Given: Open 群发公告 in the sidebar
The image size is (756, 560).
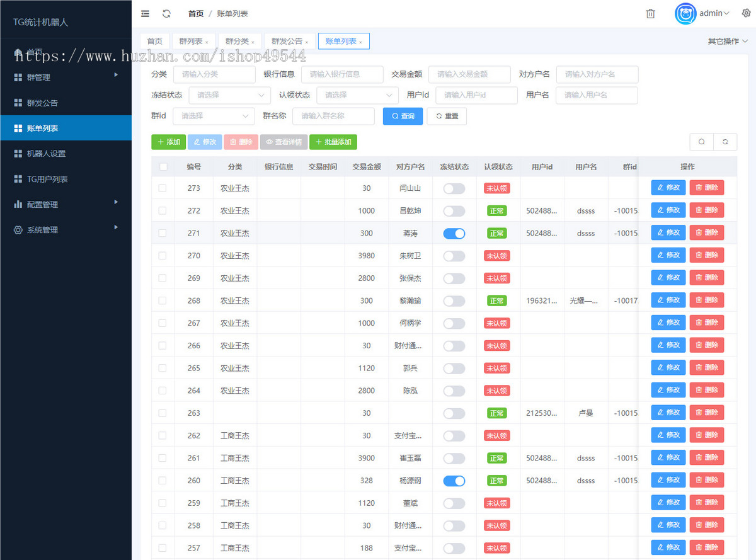Looking at the screenshot, I should tap(66, 103).
